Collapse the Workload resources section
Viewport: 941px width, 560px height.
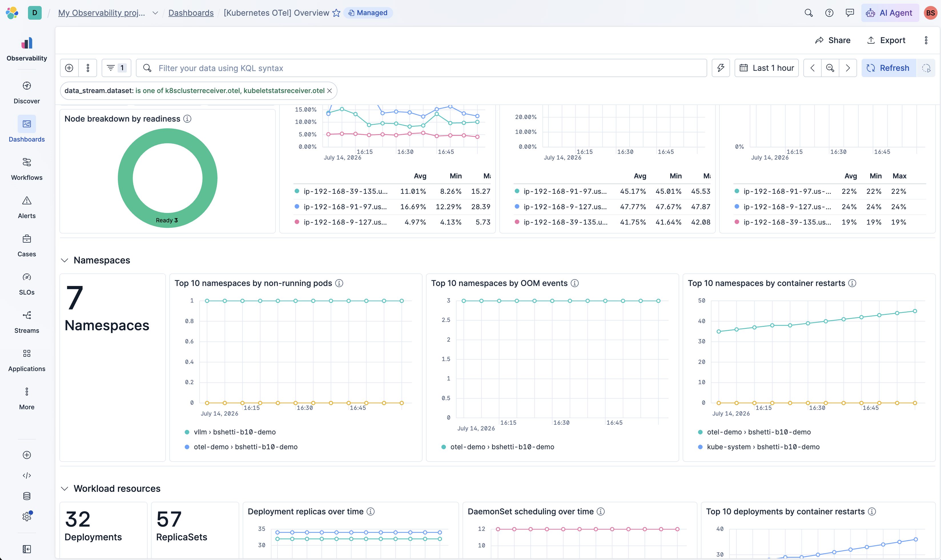click(x=65, y=489)
